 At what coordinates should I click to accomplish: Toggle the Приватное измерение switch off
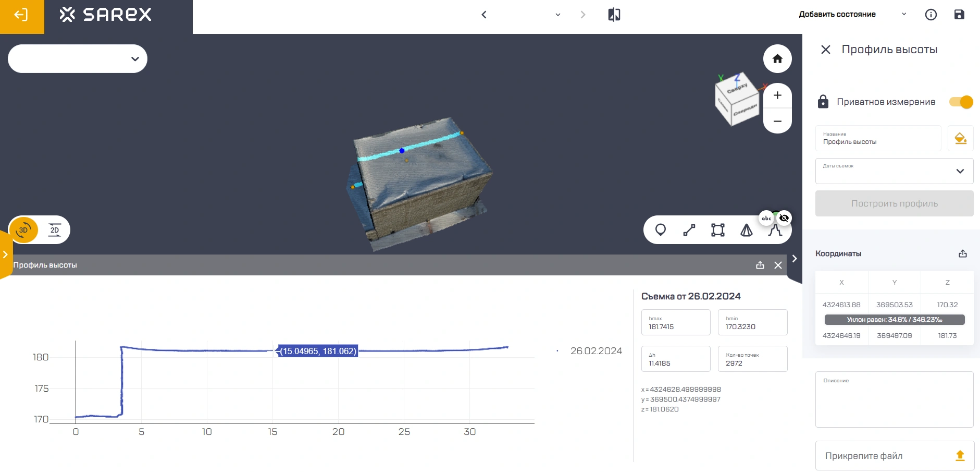point(961,102)
